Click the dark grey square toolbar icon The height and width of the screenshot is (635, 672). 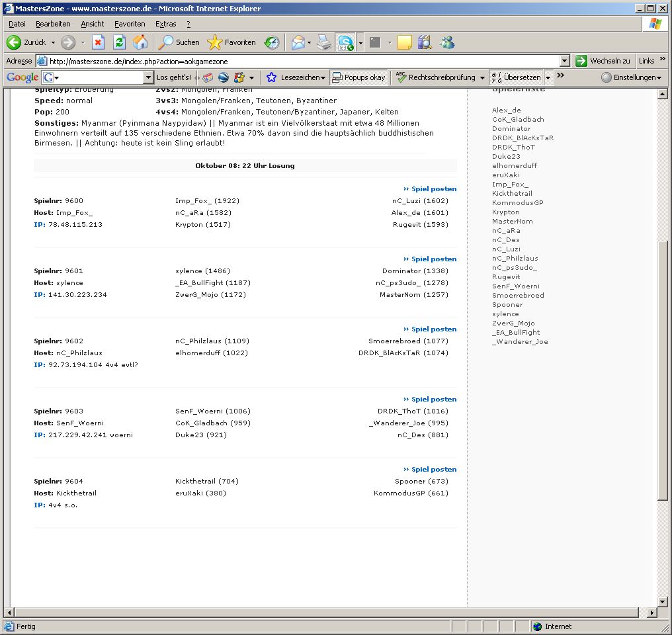pyautogui.click(x=375, y=42)
